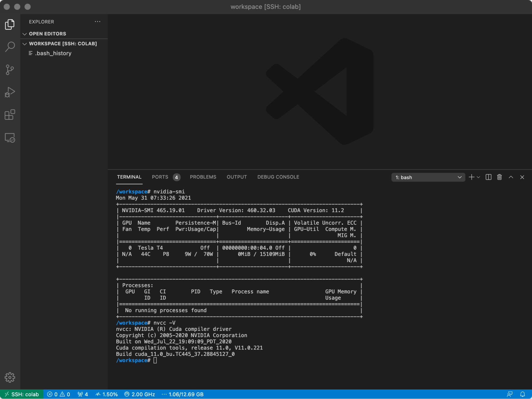Click the red macOS close window button
The width and height of the screenshot is (532, 399).
pyautogui.click(x=7, y=7)
